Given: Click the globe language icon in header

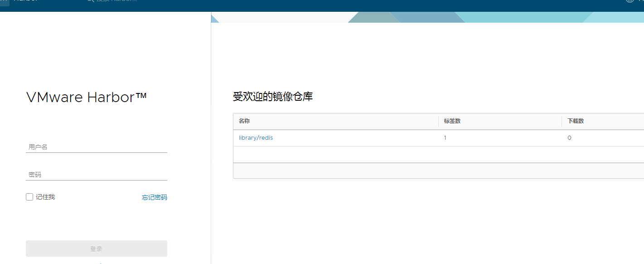Looking at the screenshot, I should pos(630,1).
